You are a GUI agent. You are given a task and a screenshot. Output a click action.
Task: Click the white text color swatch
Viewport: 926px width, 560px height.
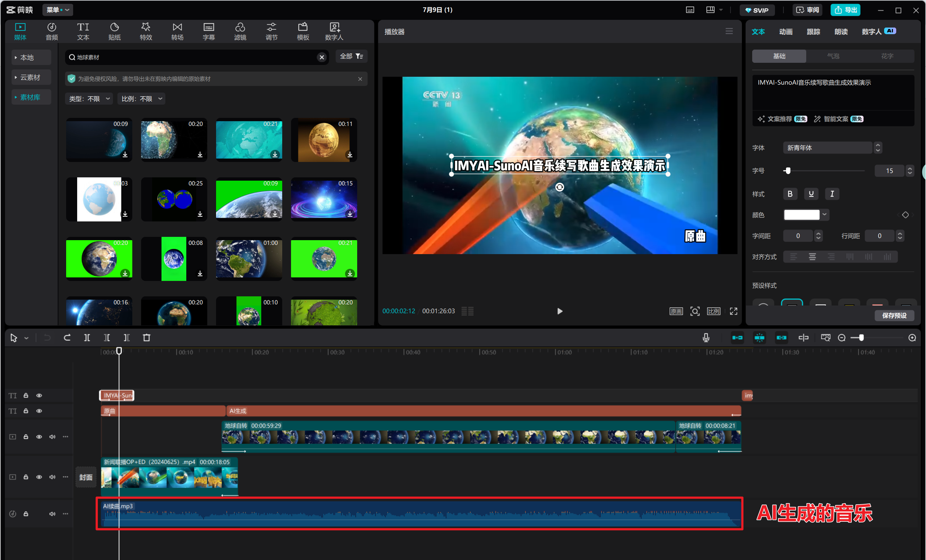(801, 214)
